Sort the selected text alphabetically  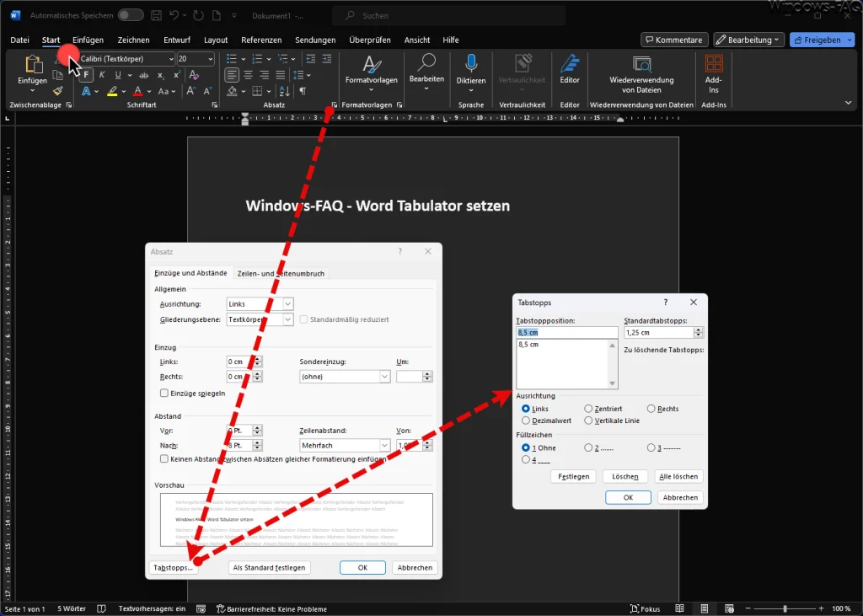coord(285,91)
